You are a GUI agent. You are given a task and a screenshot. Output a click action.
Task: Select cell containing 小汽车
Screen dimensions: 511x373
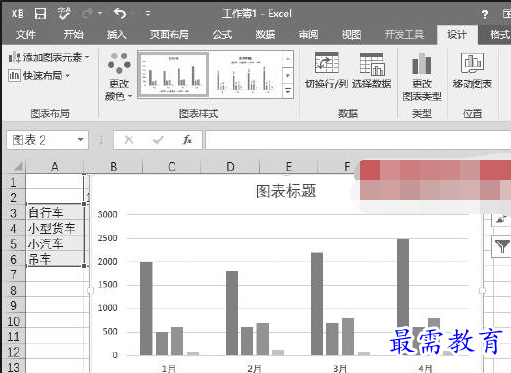click(55, 244)
